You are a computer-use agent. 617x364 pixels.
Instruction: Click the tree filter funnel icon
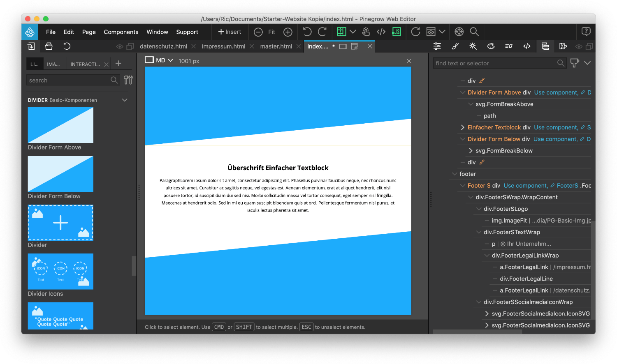[575, 63]
